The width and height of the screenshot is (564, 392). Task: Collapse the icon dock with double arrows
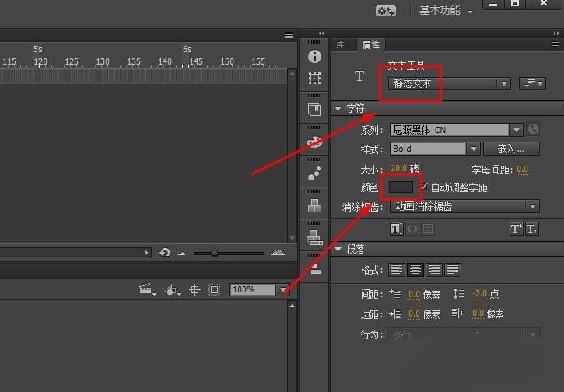click(321, 33)
